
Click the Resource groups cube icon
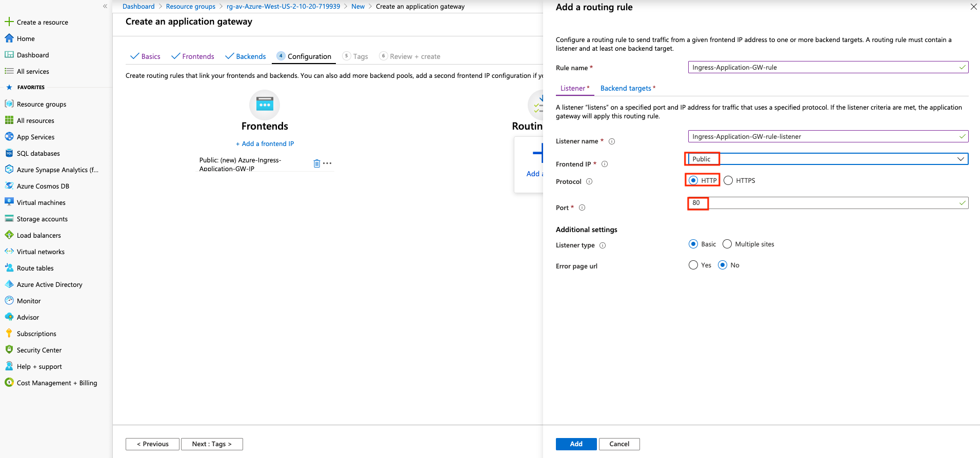9,104
